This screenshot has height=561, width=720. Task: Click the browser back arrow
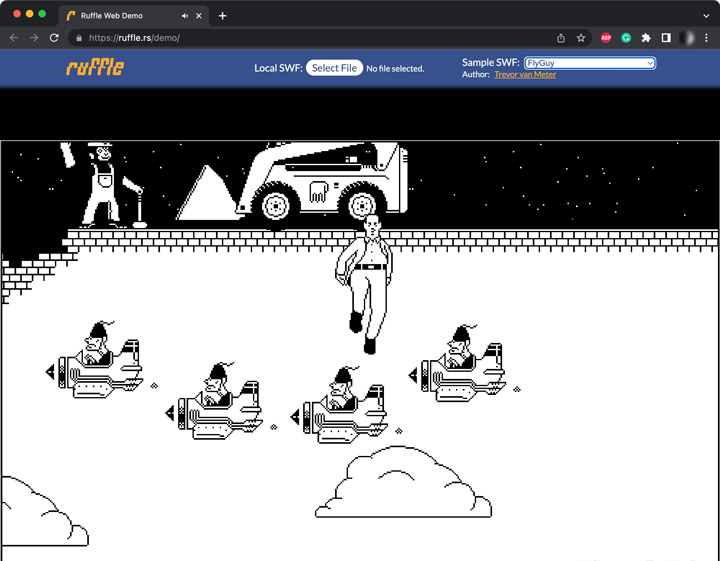pyautogui.click(x=14, y=38)
